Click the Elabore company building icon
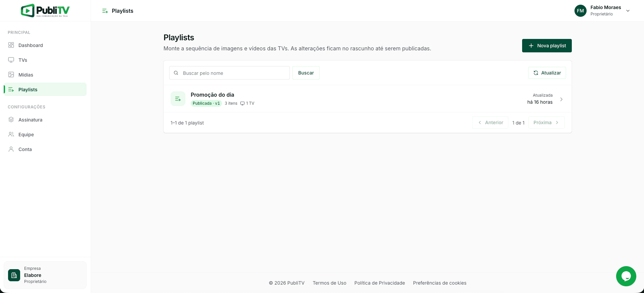Image resolution: width=644 pixels, height=293 pixels. click(x=14, y=275)
